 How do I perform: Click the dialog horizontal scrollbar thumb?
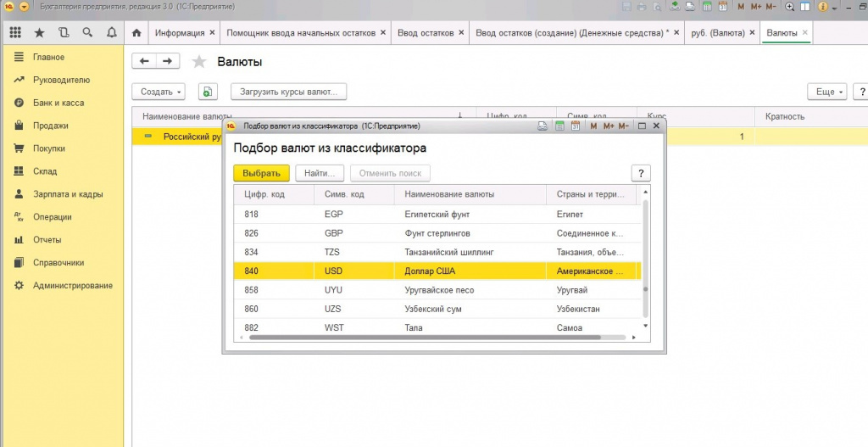(426, 337)
